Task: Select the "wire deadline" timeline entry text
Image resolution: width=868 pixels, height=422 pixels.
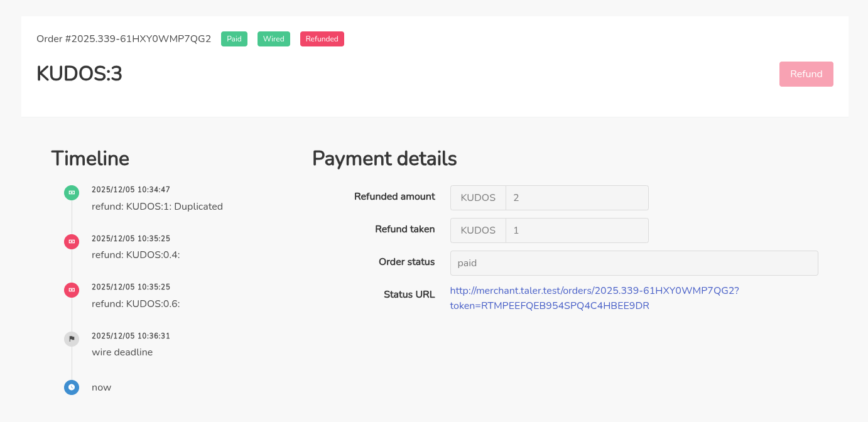Action: (x=122, y=352)
